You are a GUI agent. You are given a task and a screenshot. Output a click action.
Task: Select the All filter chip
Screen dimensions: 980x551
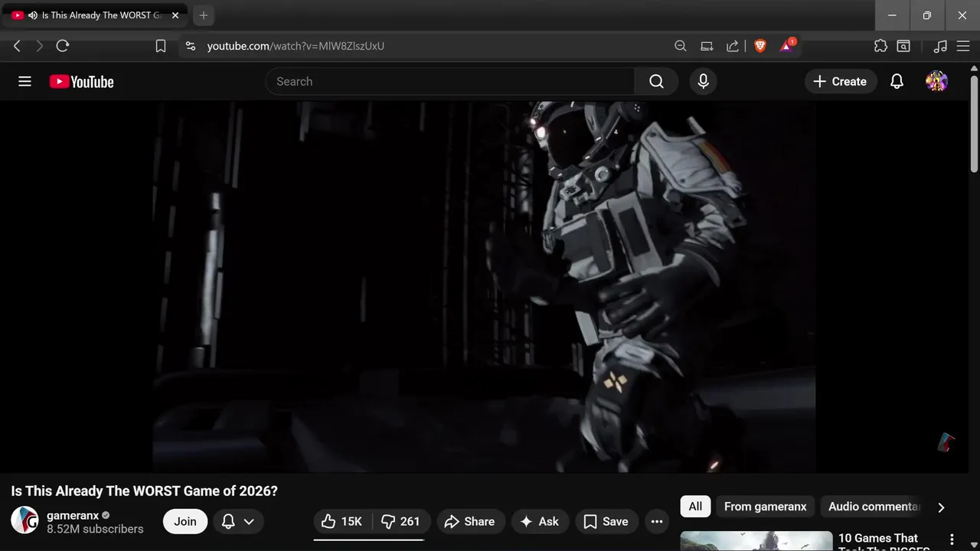click(x=695, y=506)
